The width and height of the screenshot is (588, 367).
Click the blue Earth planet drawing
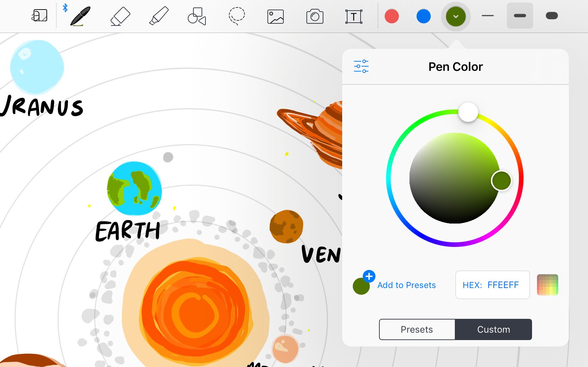(x=134, y=188)
